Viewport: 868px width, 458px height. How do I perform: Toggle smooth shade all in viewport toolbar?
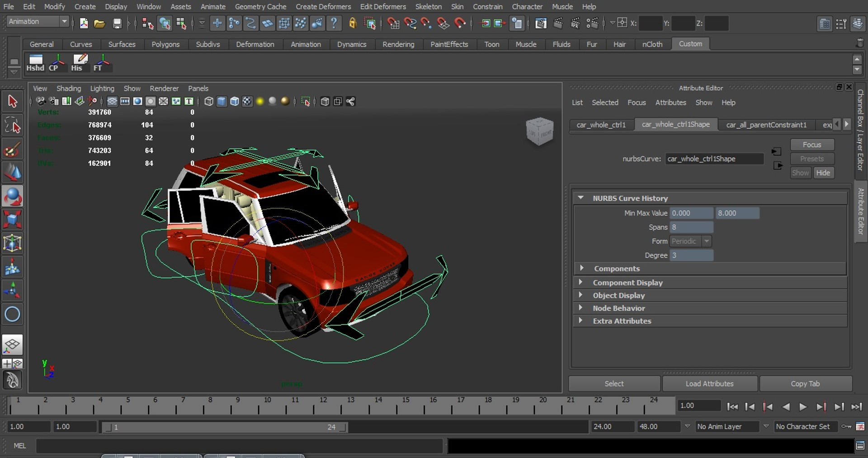[x=222, y=102]
